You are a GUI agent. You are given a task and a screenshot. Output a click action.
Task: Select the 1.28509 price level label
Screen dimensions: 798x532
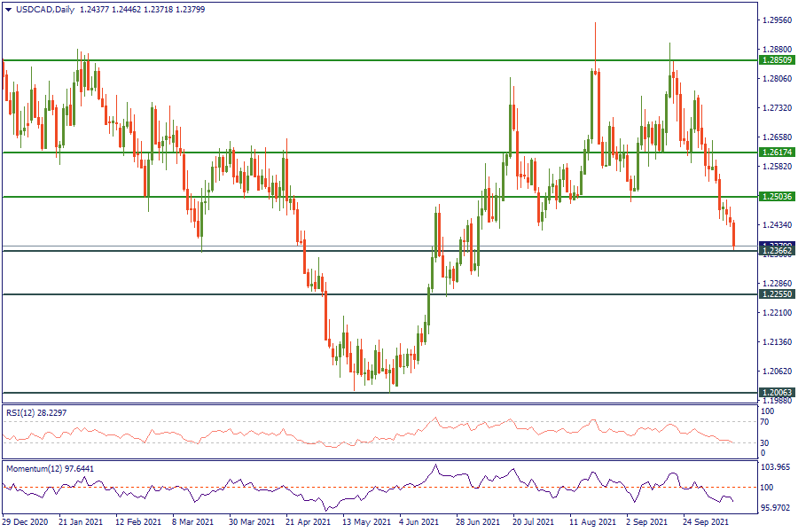tap(777, 59)
